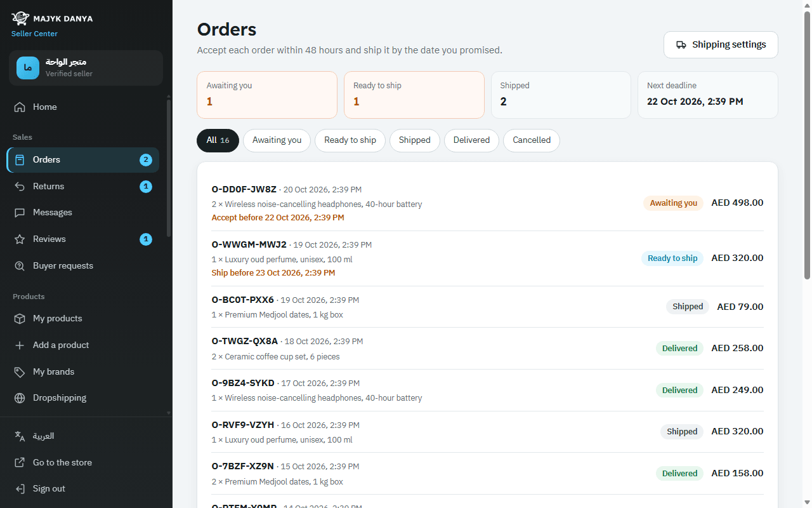The width and height of the screenshot is (812, 508).
Task: Click the Next deadline summary card
Action: click(708, 95)
